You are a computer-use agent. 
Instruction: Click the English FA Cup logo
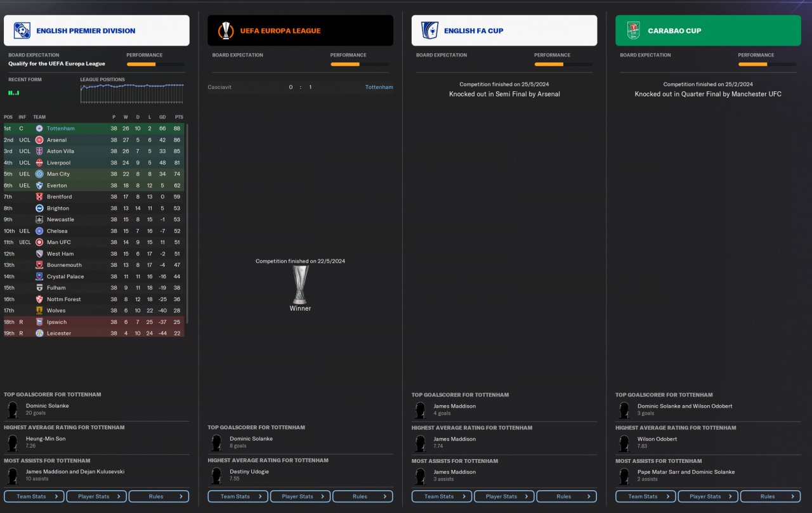pos(429,30)
